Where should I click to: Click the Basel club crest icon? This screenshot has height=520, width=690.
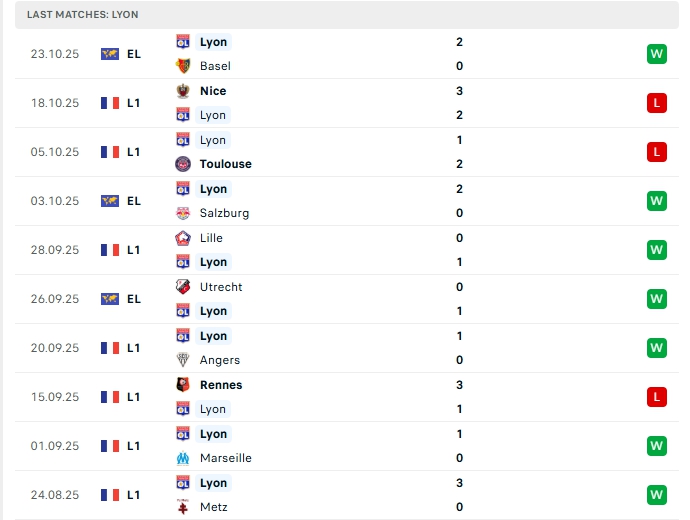(x=183, y=66)
